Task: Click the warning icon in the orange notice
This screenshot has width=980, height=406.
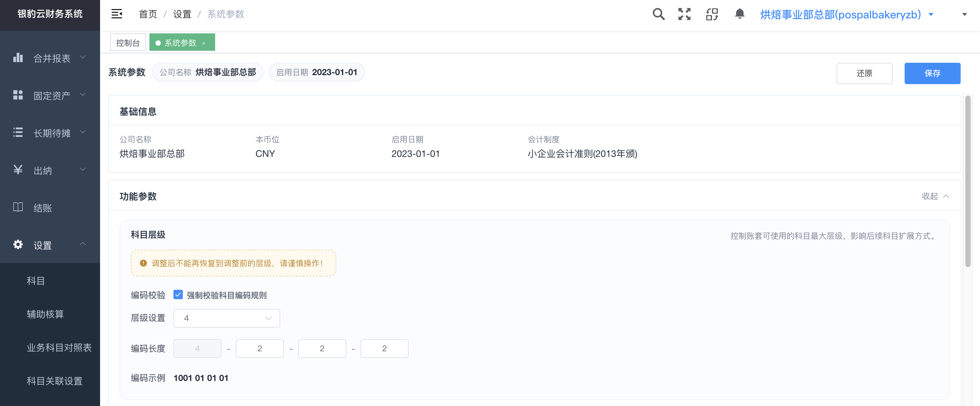Action: pyautogui.click(x=143, y=263)
